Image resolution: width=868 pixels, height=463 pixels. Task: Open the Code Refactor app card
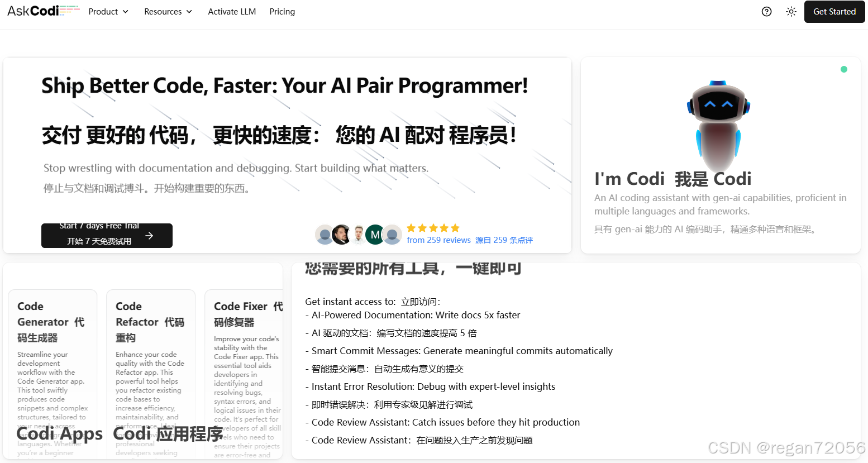coord(151,374)
